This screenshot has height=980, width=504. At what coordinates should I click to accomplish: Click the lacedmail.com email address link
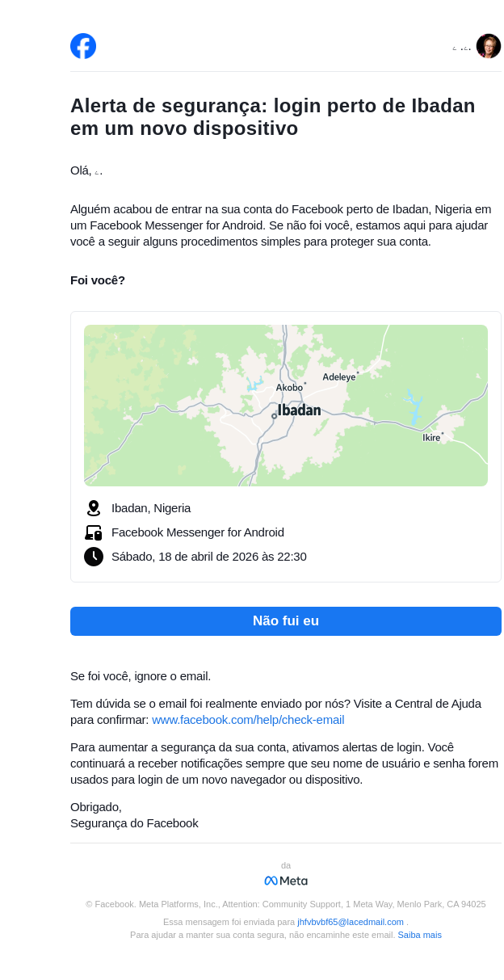pos(350,922)
